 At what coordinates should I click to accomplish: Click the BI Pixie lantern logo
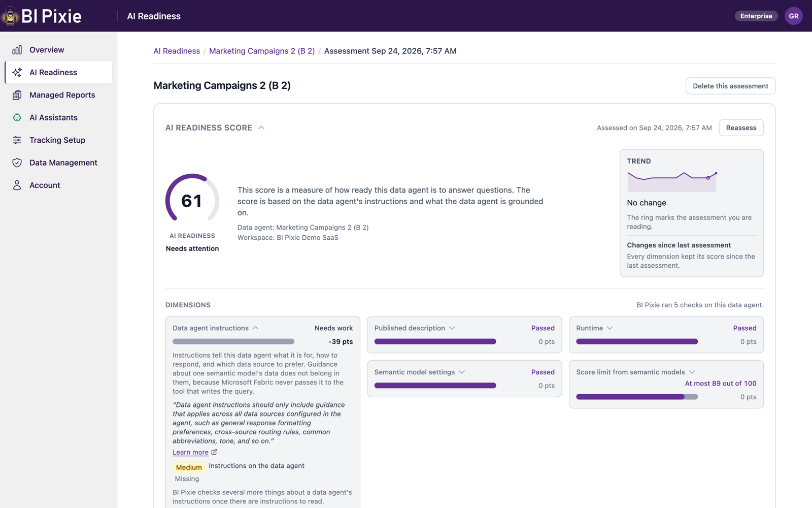click(10, 16)
